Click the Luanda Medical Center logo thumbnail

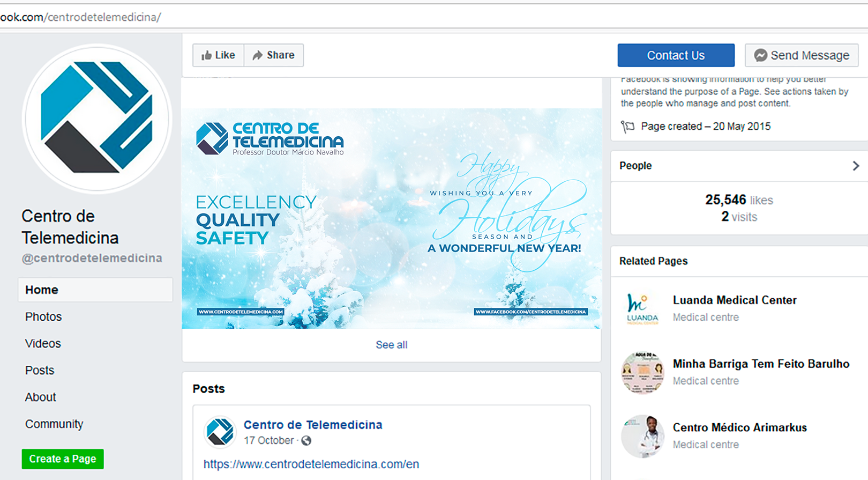click(x=642, y=309)
